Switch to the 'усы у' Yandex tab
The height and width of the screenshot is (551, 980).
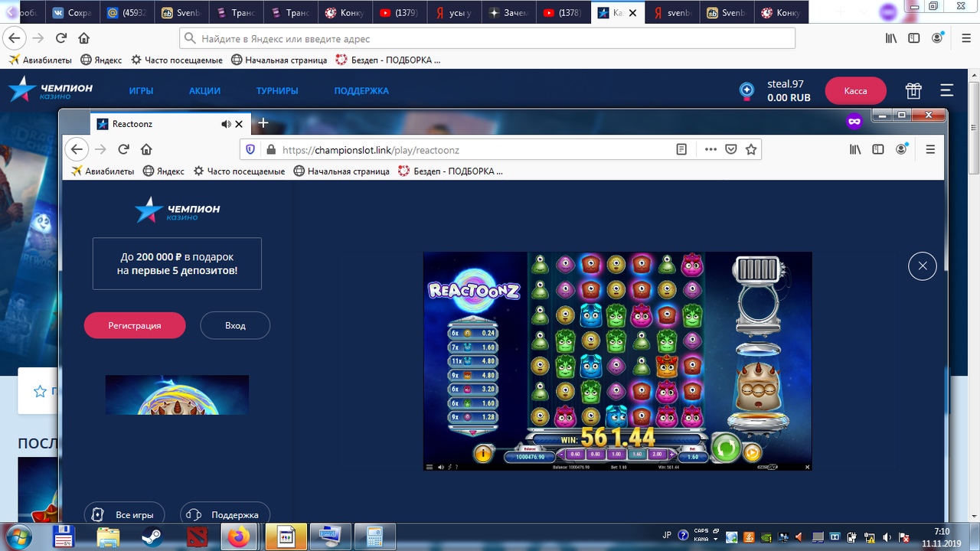[x=454, y=13]
